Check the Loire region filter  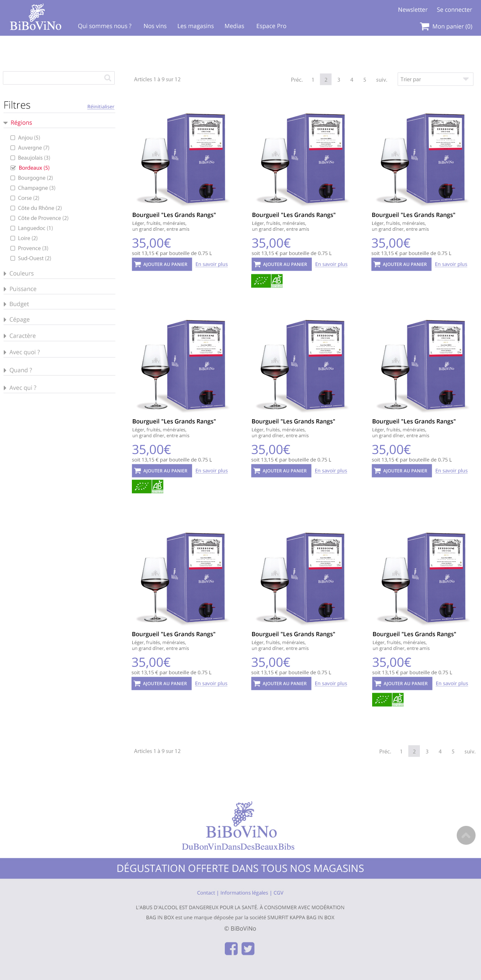click(13, 238)
